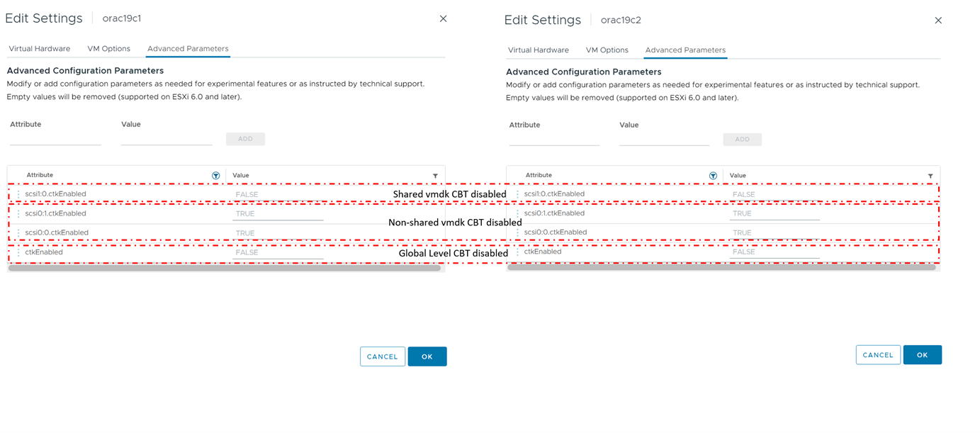Viewport: 980px width, 433px height.
Task: Select Advanced Parameters tab in orac19c1
Action: pyautogui.click(x=188, y=49)
